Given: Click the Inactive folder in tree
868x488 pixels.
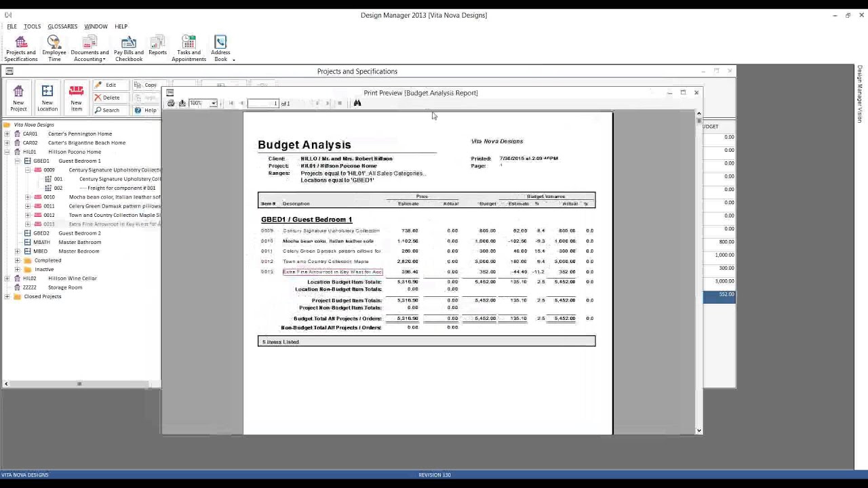Looking at the screenshot, I should (44, 269).
